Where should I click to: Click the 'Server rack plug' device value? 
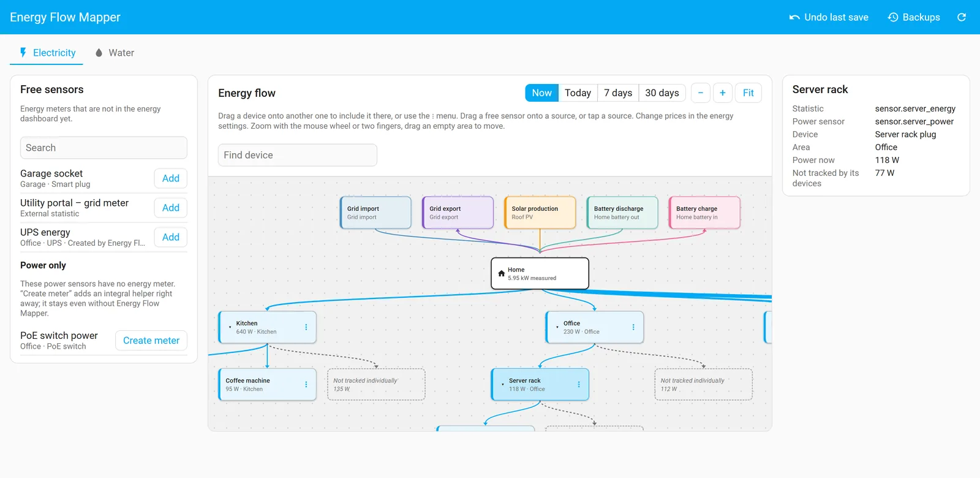(x=905, y=134)
